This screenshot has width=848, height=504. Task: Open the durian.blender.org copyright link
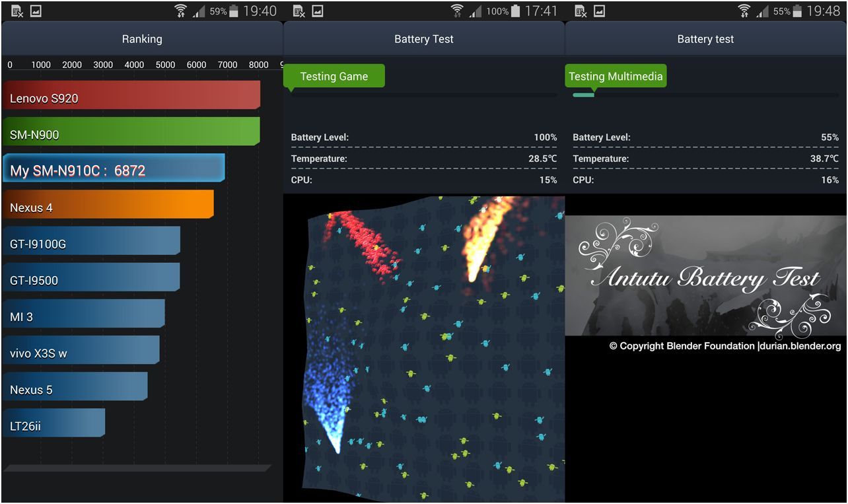(x=801, y=346)
